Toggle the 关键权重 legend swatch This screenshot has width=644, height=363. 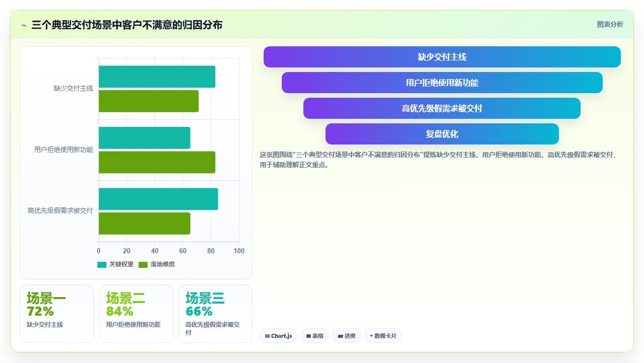click(102, 264)
